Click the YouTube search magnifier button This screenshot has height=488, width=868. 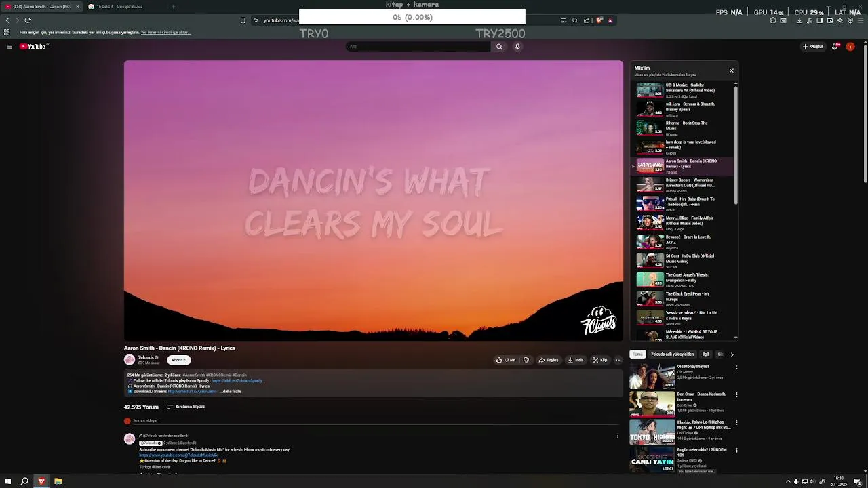point(499,47)
